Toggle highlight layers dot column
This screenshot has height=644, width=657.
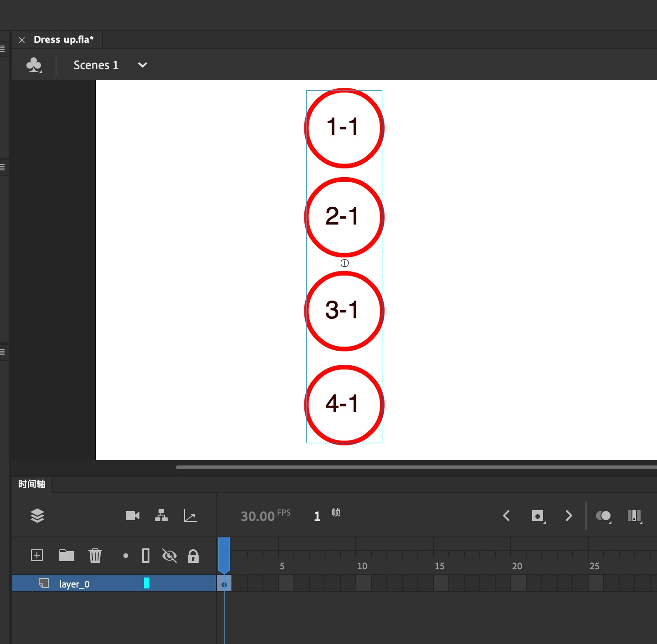[126, 556]
